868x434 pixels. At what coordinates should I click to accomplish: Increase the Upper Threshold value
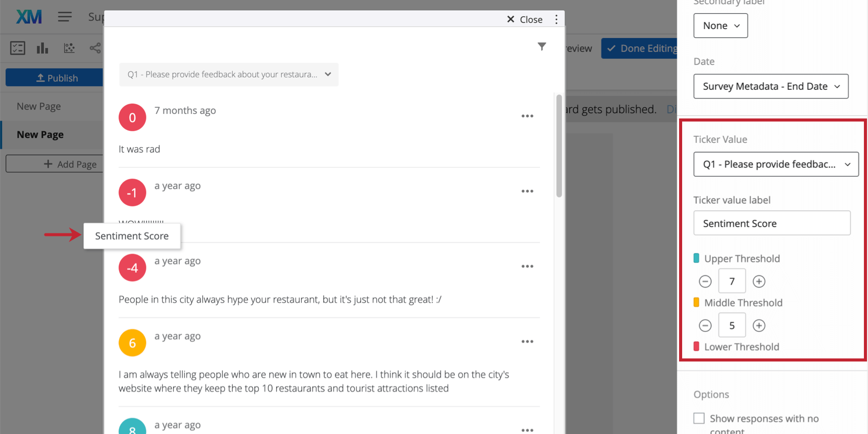759,281
